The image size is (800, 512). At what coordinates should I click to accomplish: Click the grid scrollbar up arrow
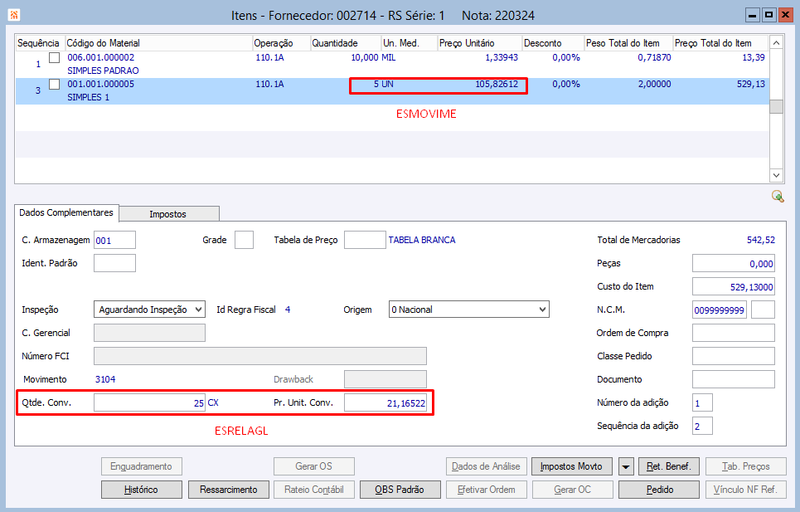pos(776,43)
